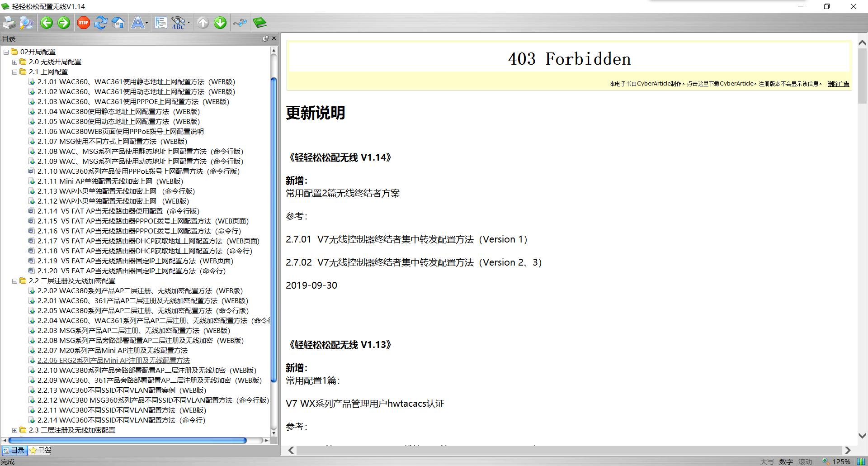Click the folder icon of 2.3 三层注册及无线加密配置
868x466 pixels.
pos(23,430)
